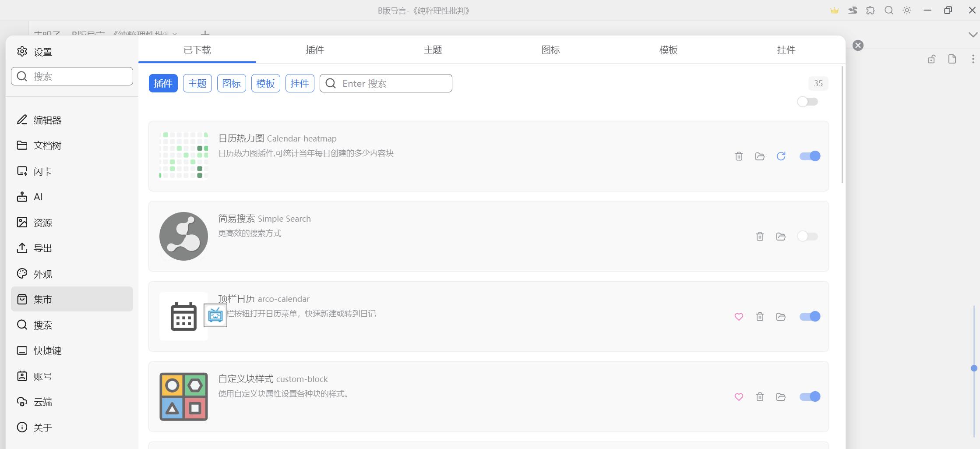The image size is (980, 449).
Task: Filter downloads by the outlined 挂件 button
Action: (300, 83)
